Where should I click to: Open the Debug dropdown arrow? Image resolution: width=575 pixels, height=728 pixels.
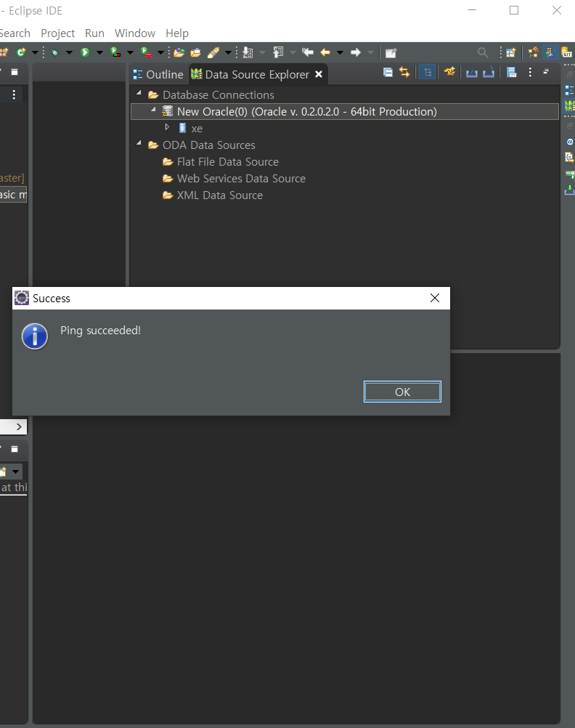point(69,52)
